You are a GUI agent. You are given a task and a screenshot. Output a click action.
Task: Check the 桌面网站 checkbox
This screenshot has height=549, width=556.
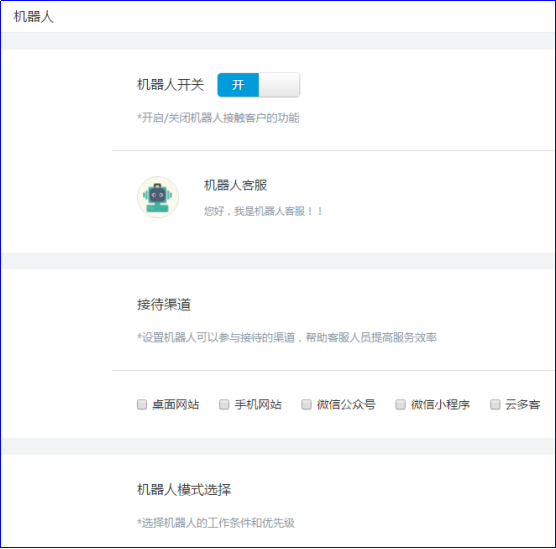pos(142,404)
